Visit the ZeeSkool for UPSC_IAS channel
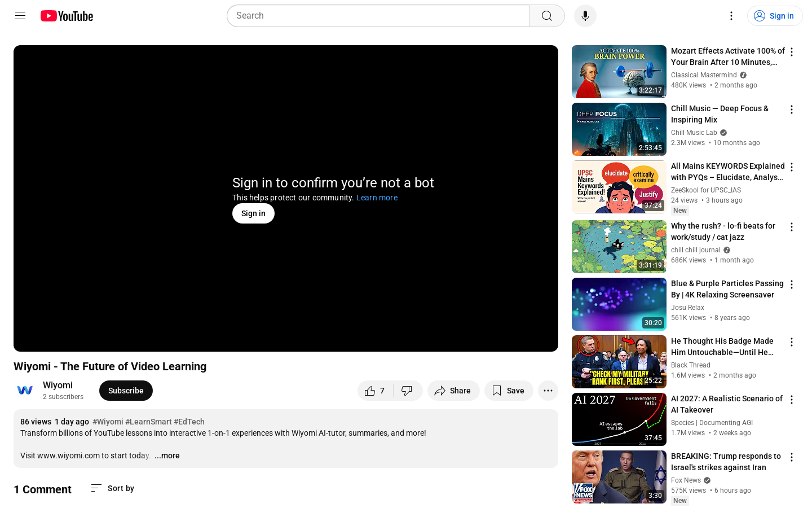 [x=706, y=190]
